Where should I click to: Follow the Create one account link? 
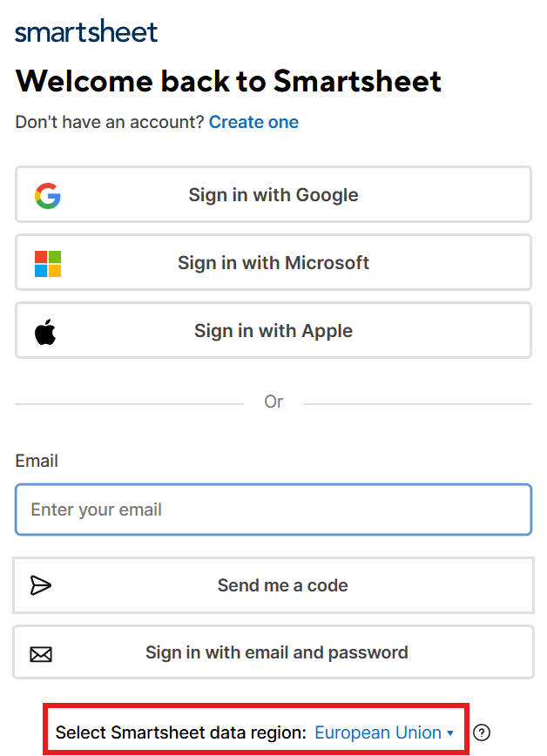point(253,123)
